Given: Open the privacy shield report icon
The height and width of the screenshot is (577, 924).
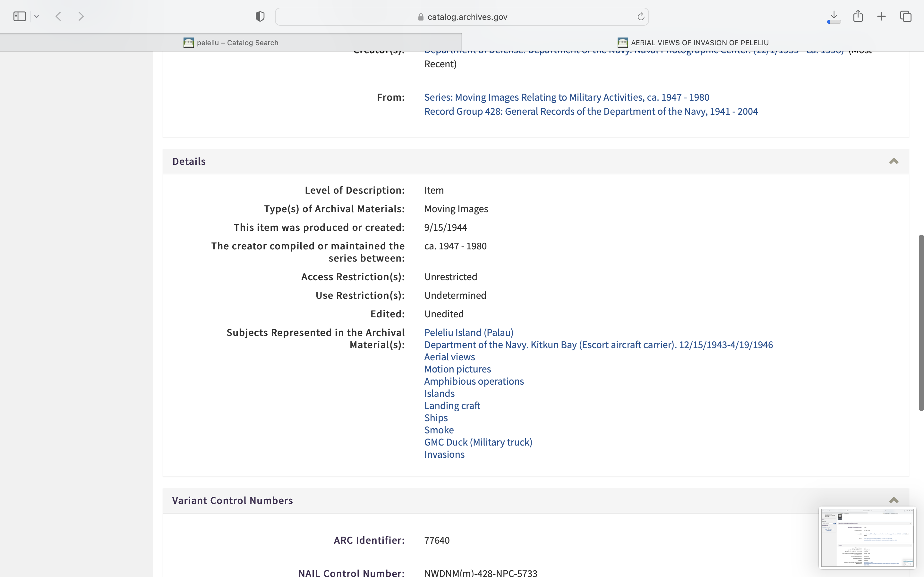Looking at the screenshot, I should coord(260,16).
